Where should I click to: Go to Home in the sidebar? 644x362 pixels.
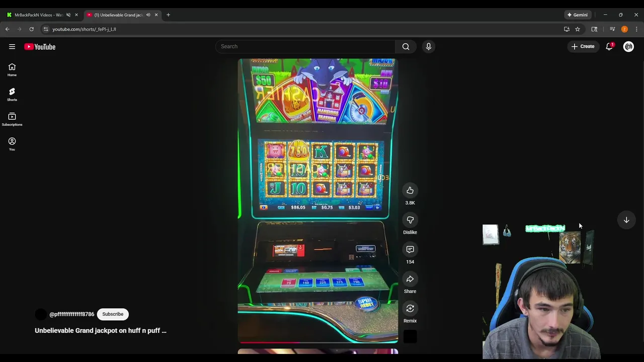(x=12, y=70)
